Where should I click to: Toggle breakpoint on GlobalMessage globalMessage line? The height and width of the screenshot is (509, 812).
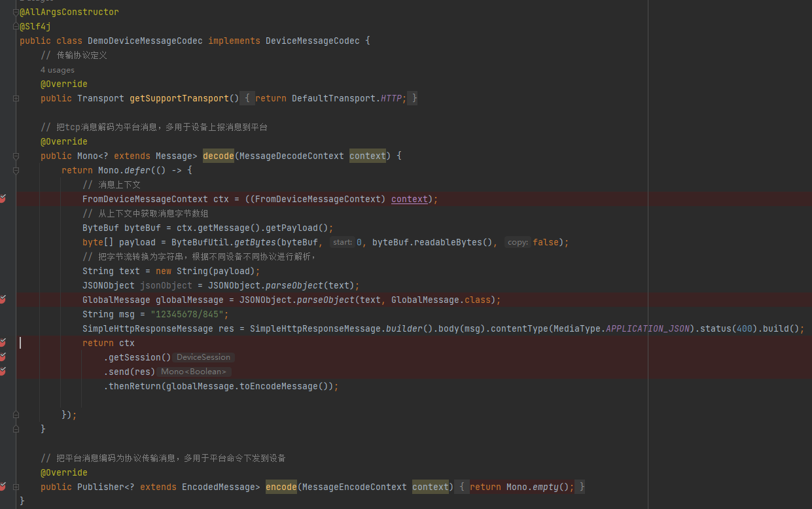click(3, 300)
